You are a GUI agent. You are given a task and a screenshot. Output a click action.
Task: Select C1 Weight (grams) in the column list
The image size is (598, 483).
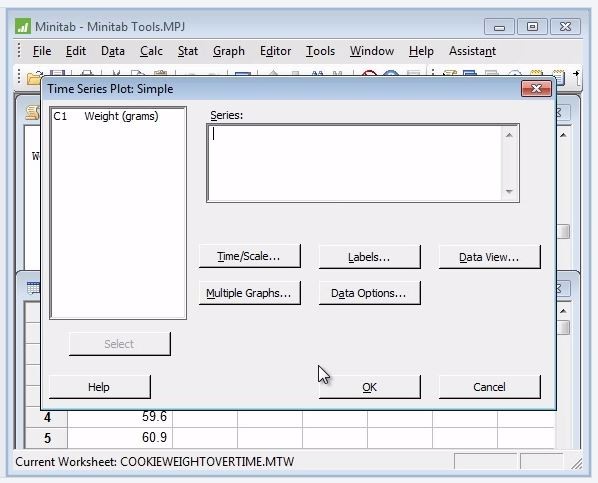click(106, 116)
